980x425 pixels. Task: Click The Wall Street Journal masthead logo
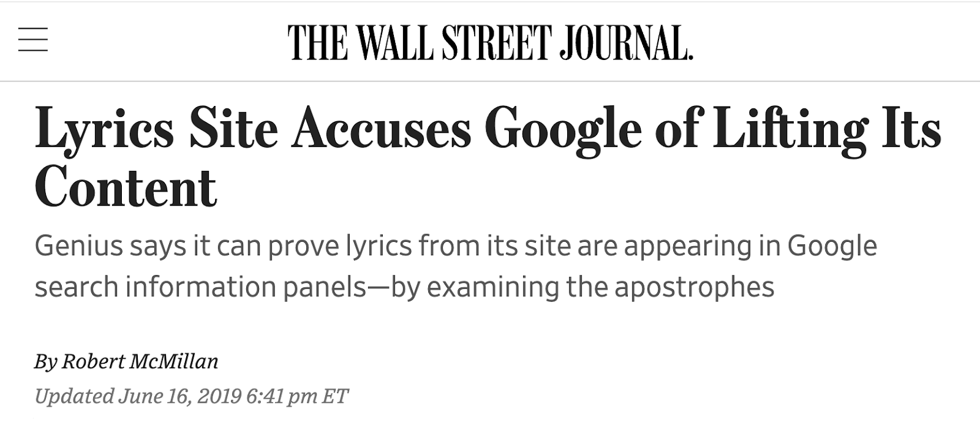coord(491,43)
